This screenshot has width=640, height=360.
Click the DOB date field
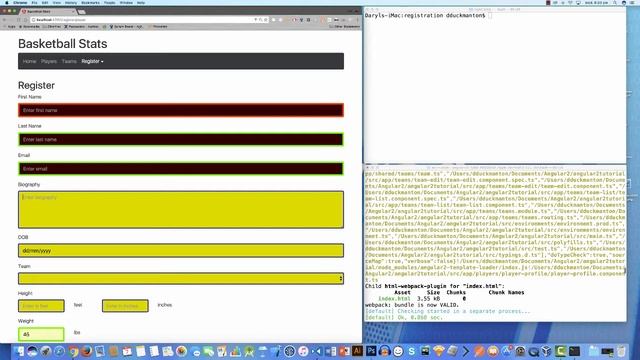click(181, 251)
